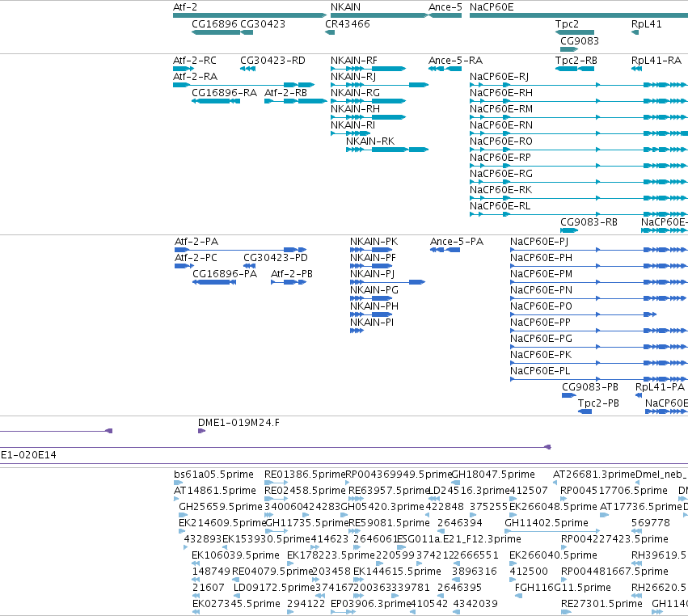Click the E1-020E14 clone label
This screenshot has width=688, height=616.
tap(28, 455)
